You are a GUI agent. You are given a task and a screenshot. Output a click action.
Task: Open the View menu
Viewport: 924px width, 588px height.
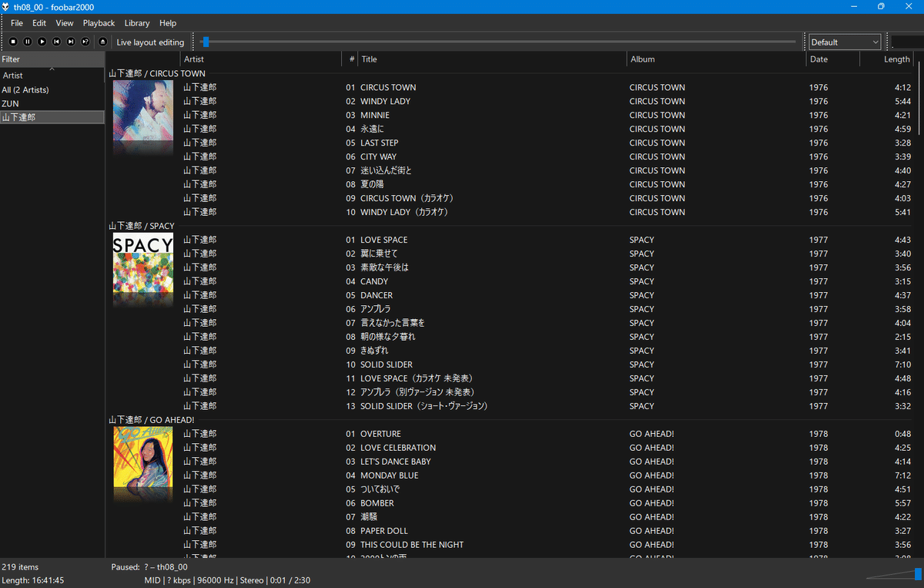click(x=65, y=23)
